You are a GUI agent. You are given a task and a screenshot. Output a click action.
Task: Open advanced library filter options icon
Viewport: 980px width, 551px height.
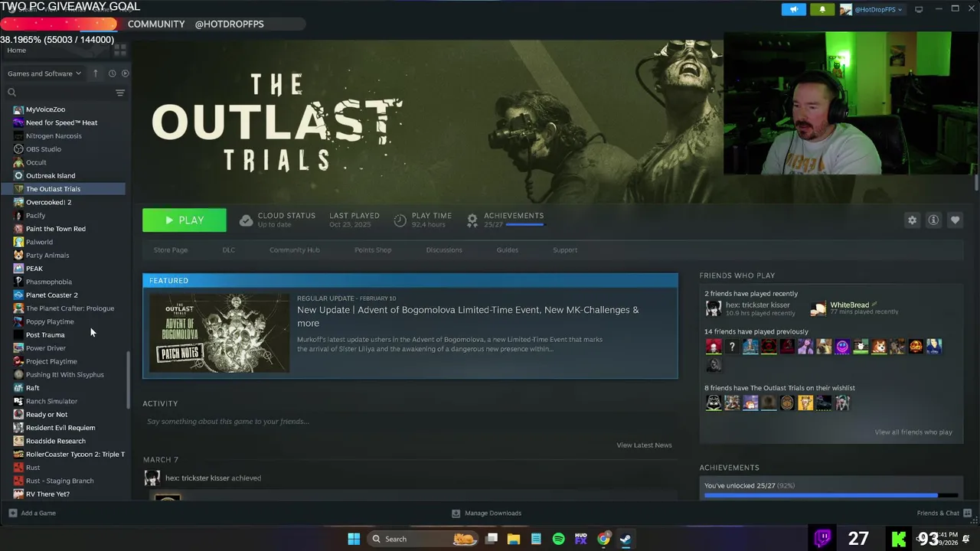coord(119,93)
